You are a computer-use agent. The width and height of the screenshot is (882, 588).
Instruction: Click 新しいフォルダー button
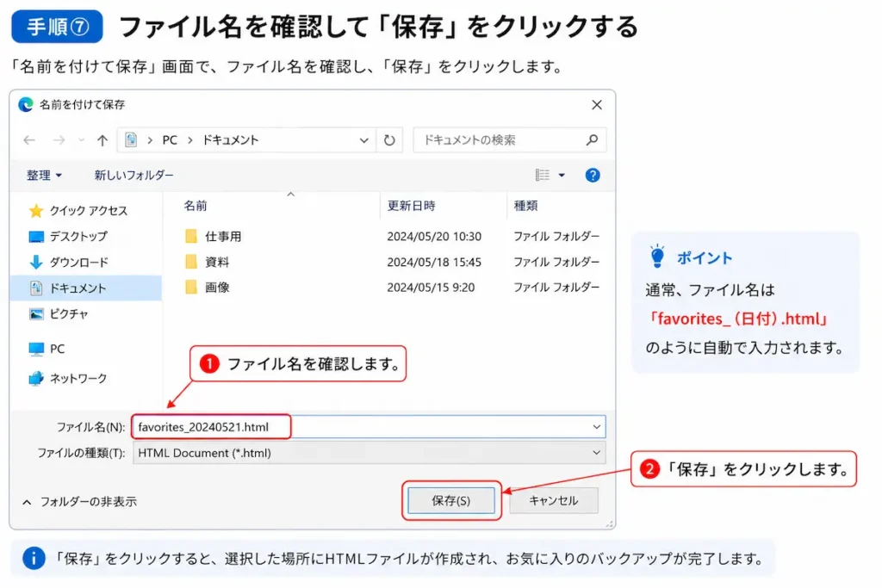134,176
